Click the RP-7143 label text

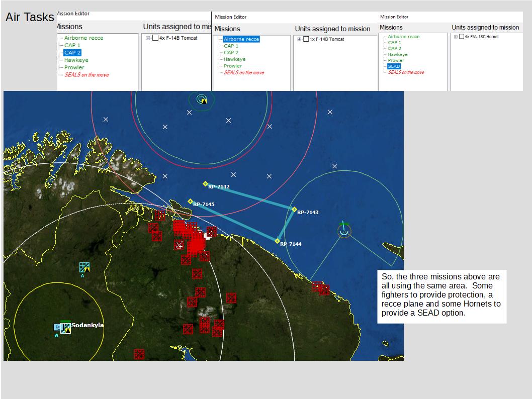click(308, 212)
